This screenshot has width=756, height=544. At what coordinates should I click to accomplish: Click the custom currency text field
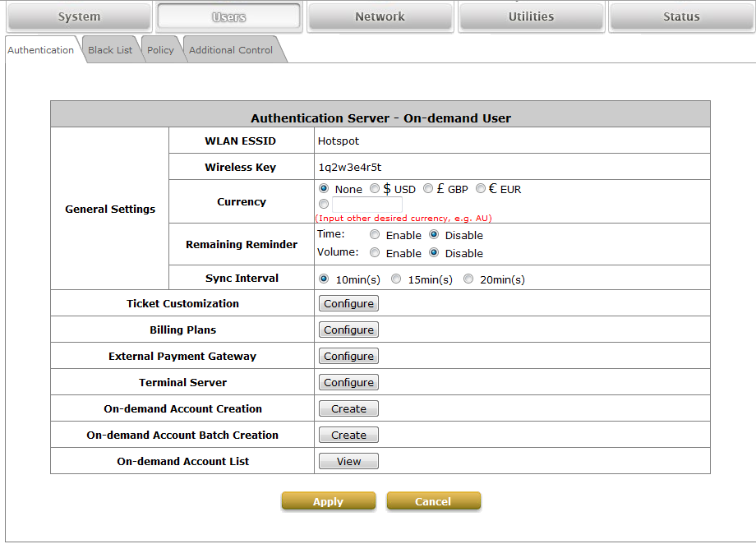pos(366,205)
